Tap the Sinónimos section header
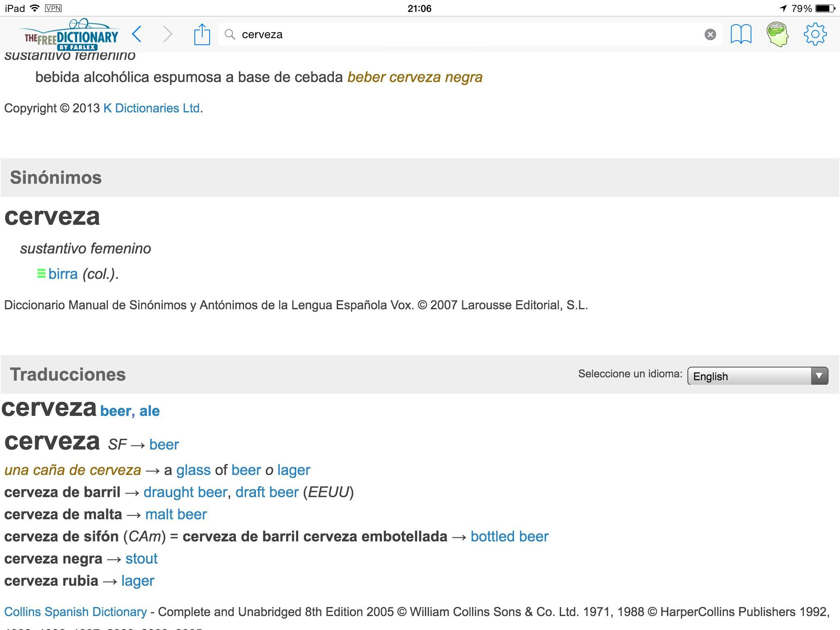 point(56,178)
